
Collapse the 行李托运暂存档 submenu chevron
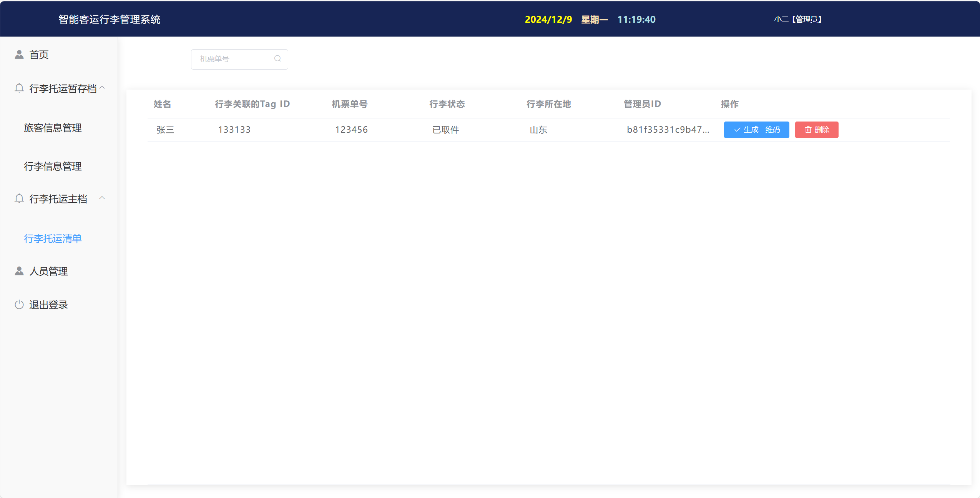[102, 88]
